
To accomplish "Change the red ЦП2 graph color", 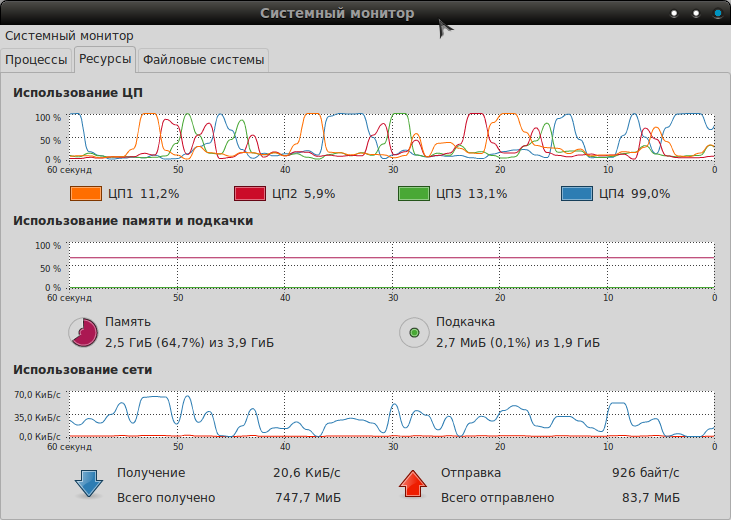I will pyautogui.click(x=250, y=194).
